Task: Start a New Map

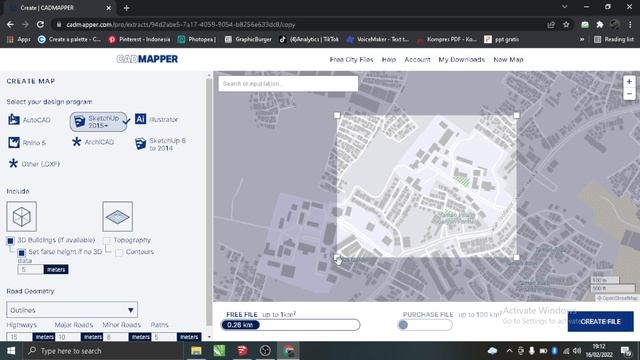Action: pos(508,59)
